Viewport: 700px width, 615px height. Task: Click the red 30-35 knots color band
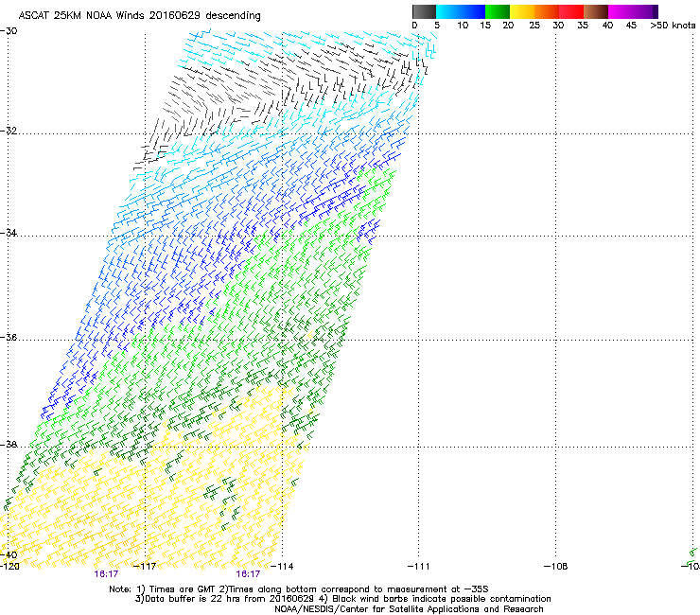[571, 11]
